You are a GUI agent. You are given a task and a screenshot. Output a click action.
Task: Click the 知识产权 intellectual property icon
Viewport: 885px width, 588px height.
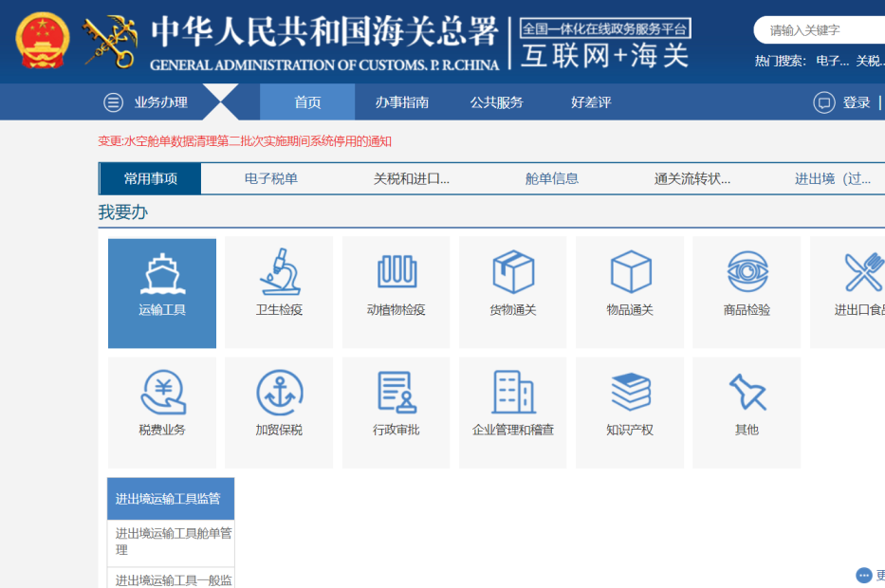(629, 412)
